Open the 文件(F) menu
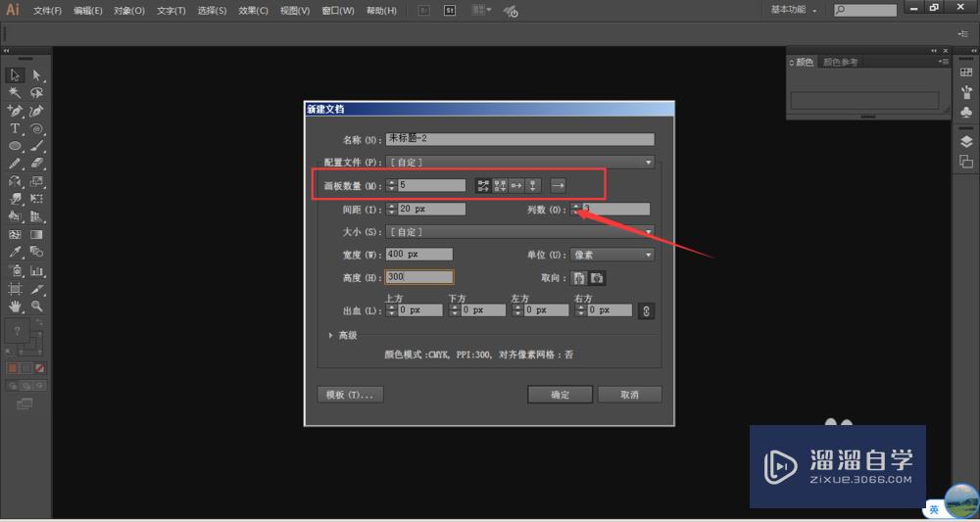980x522 pixels. (x=48, y=11)
